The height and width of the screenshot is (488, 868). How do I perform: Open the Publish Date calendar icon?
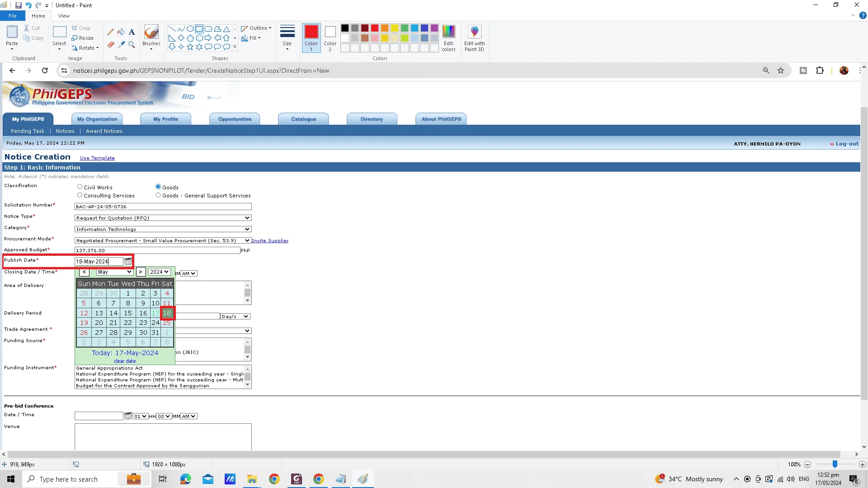coord(128,261)
